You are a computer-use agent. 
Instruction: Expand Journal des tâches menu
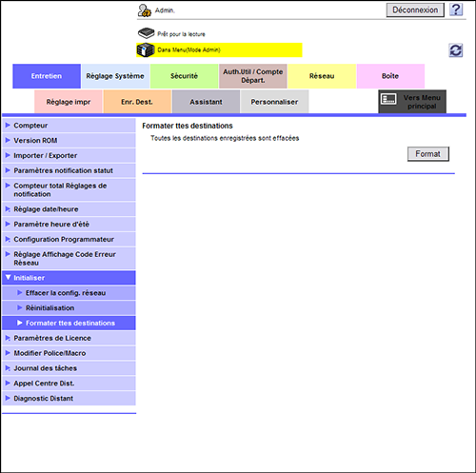tap(69, 368)
